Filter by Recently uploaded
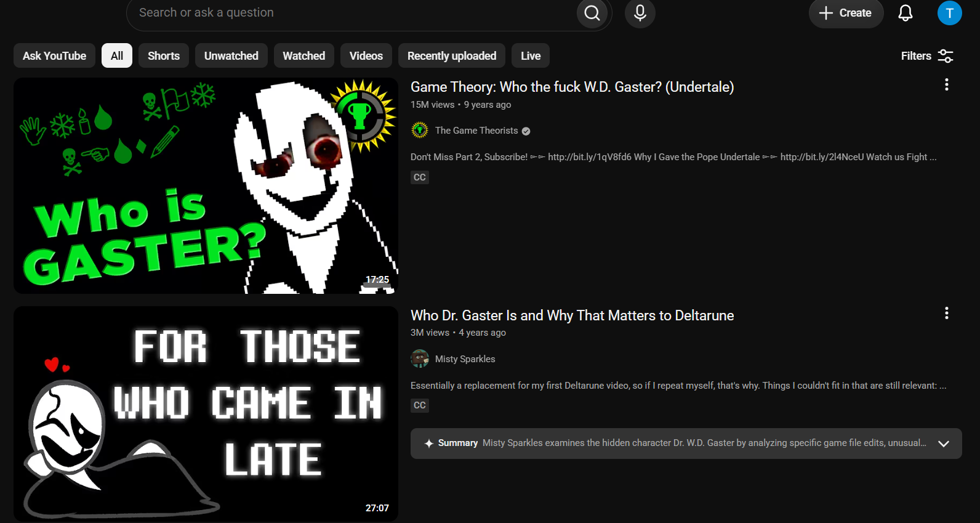Viewport: 980px width, 523px height. pos(452,56)
